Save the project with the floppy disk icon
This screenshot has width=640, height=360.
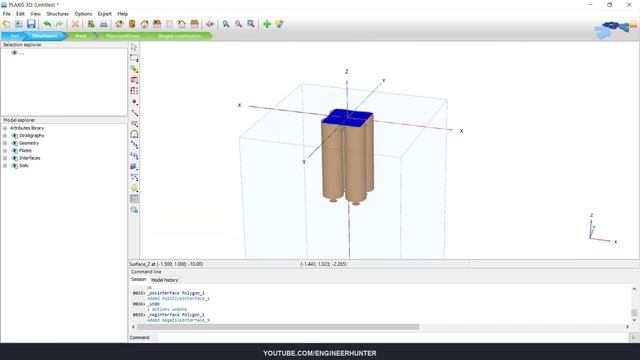[x=31, y=24]
